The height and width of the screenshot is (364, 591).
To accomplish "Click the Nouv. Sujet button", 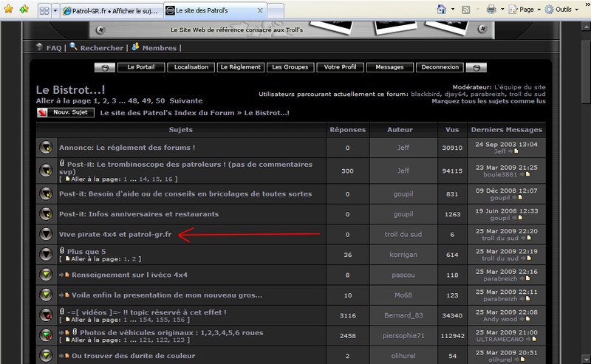I will pos(66,112).
